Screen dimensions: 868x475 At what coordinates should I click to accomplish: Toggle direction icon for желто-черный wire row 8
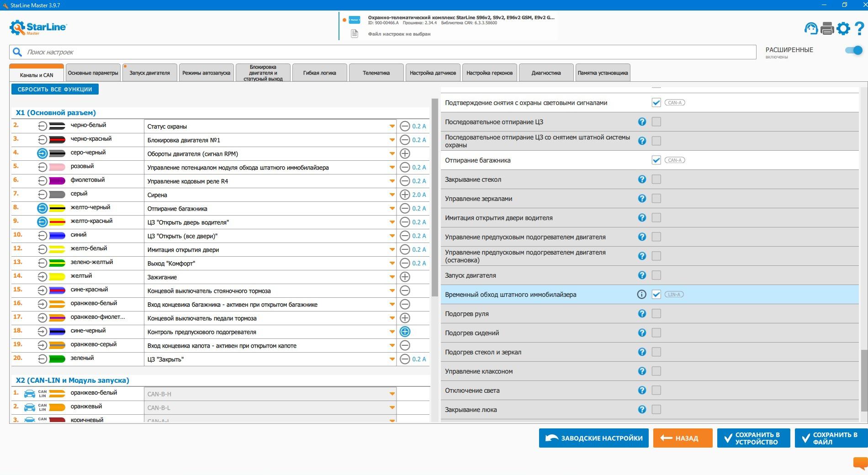coord(42,208)
